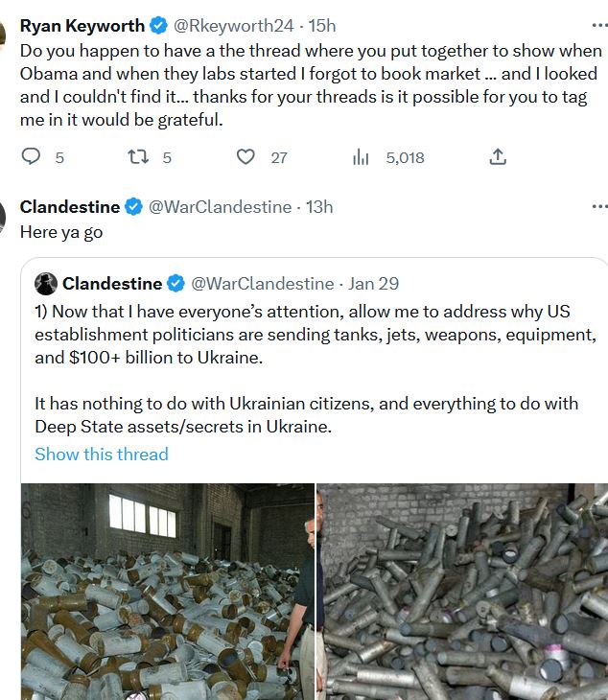Open the @Rkeyworth24 handle link
Screen dimensions: 608x700
[232, 26]
